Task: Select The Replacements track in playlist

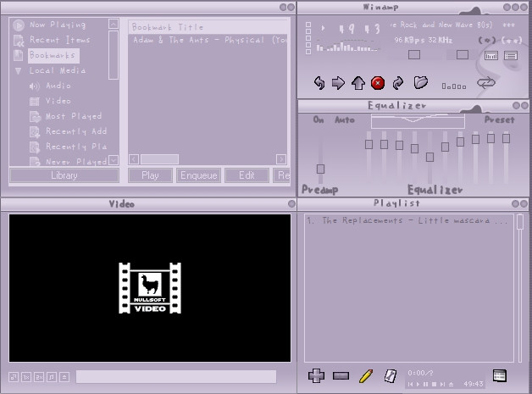Action: (x=408, y=220)
